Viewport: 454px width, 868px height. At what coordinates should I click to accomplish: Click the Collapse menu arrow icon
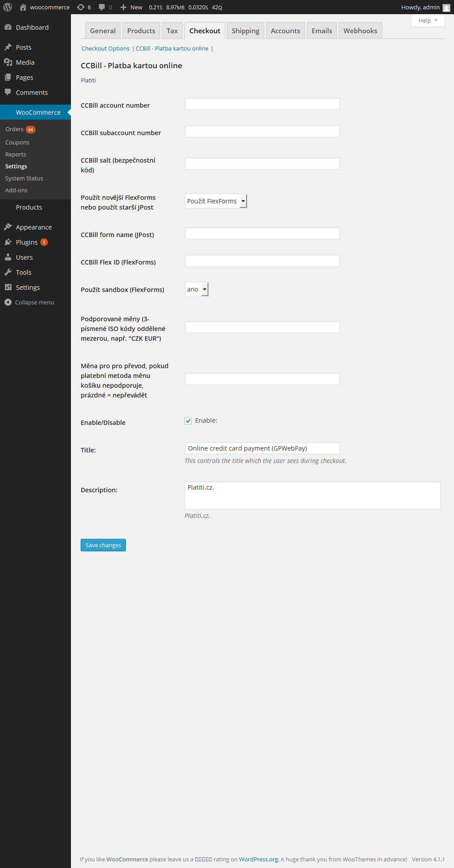pos(8,302)
